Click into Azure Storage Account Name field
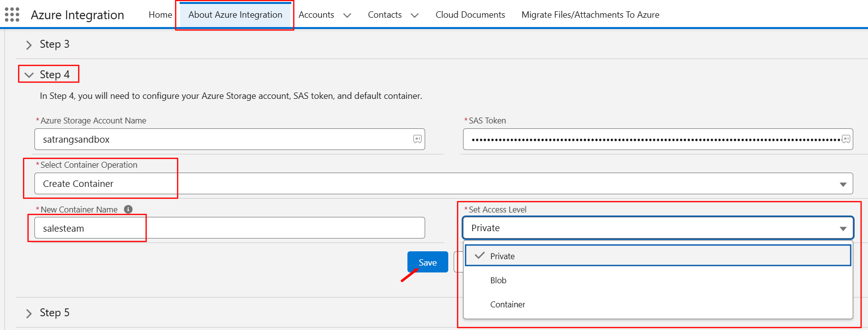 pyautogui.click(x=230, y=139)
